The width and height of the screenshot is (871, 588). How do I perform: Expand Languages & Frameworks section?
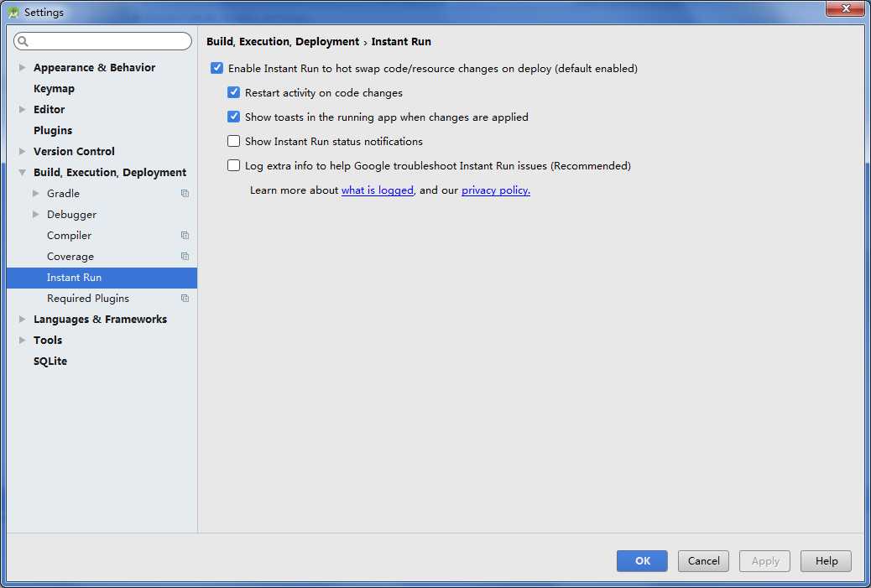point(22,320)
